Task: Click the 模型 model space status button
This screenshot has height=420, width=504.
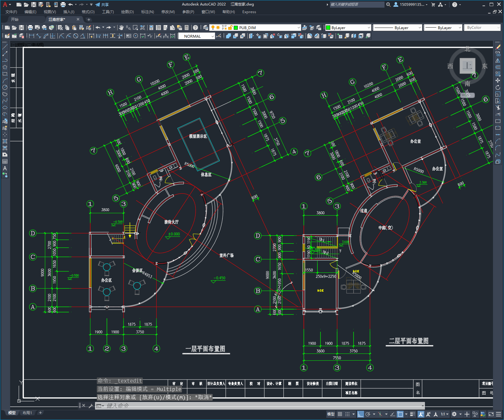Action: (331, 414)
